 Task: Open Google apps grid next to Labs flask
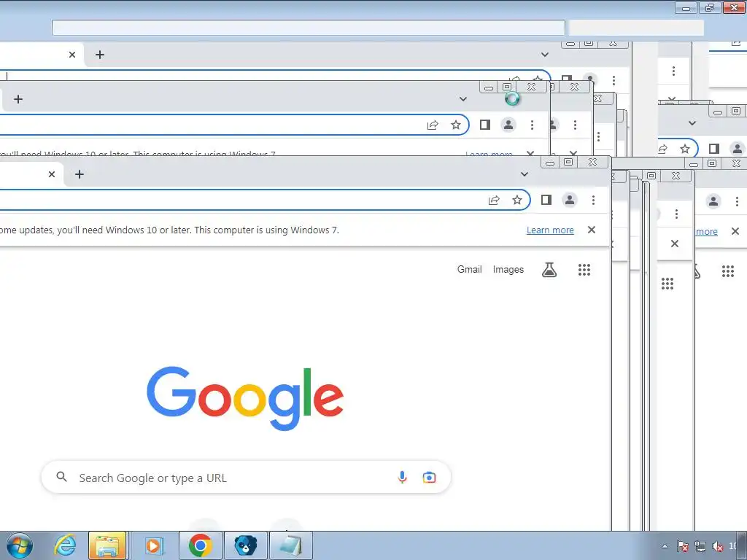coord(584,270)
